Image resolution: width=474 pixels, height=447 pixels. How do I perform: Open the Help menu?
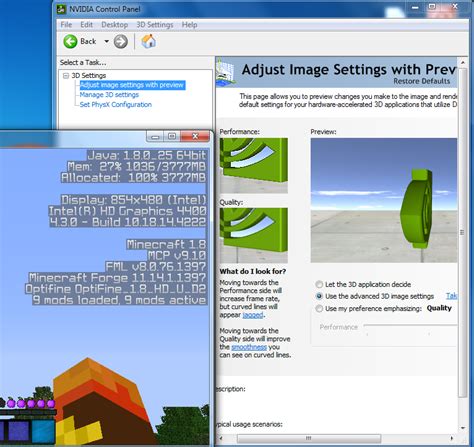(x=189, y=25)
